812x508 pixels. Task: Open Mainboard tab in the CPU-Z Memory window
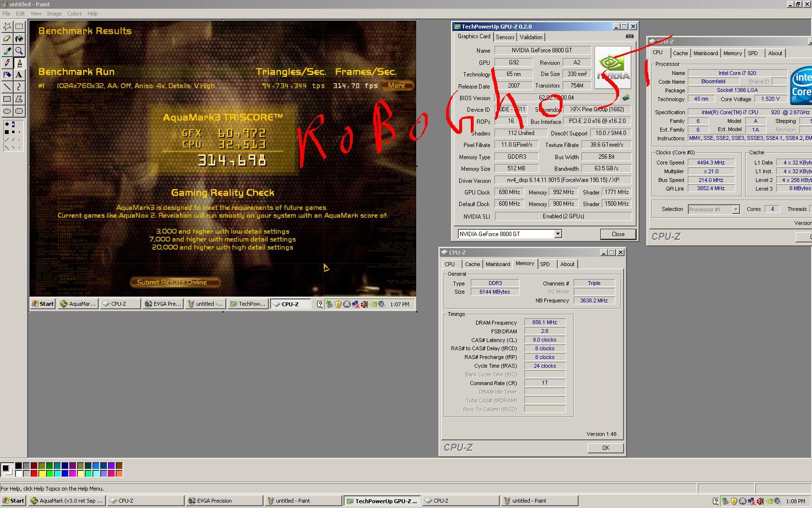[x=498, y=264]
